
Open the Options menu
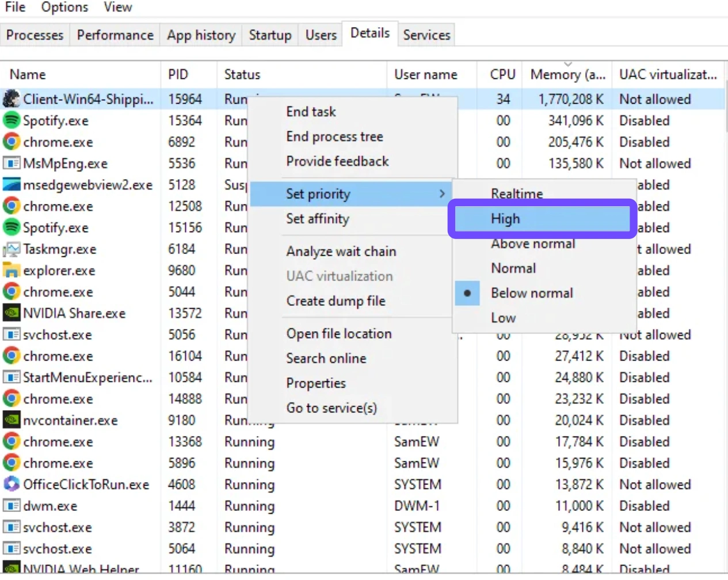(x=64, y=7)
